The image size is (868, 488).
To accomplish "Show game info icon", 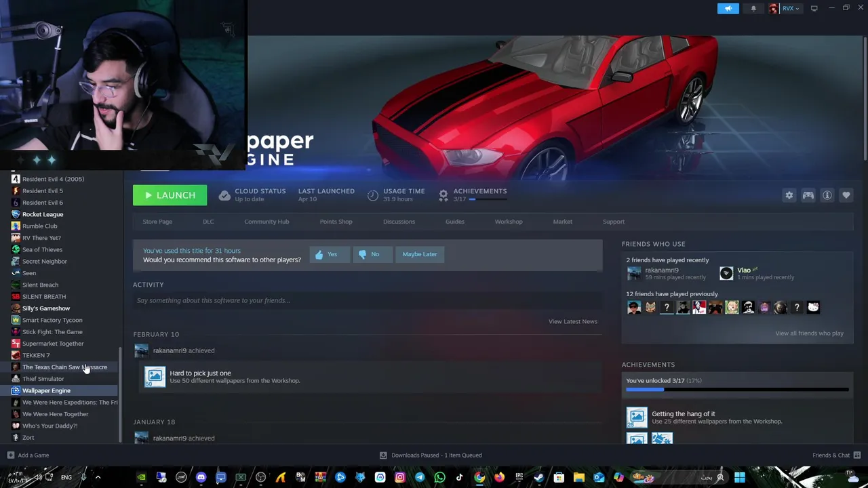I will 827,195.
